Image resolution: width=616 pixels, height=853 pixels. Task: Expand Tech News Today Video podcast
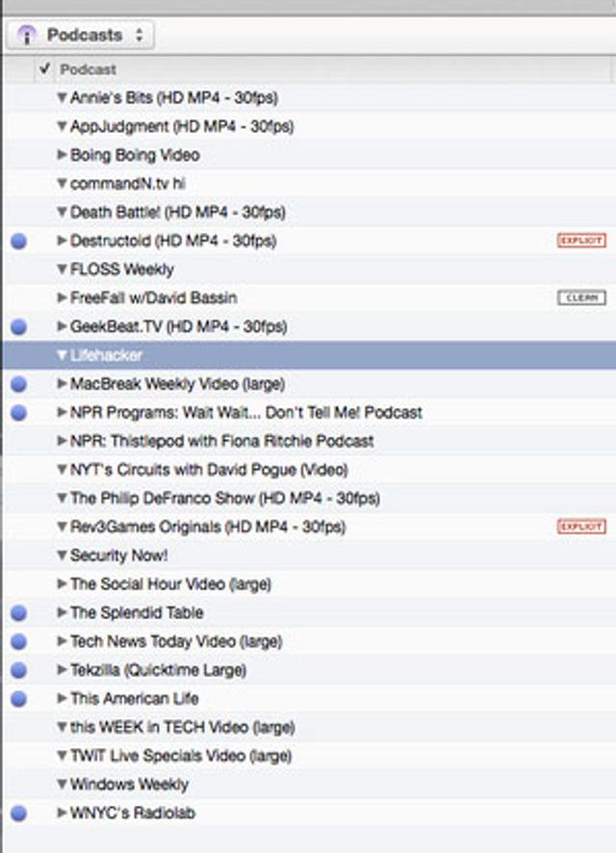[62, 641]
